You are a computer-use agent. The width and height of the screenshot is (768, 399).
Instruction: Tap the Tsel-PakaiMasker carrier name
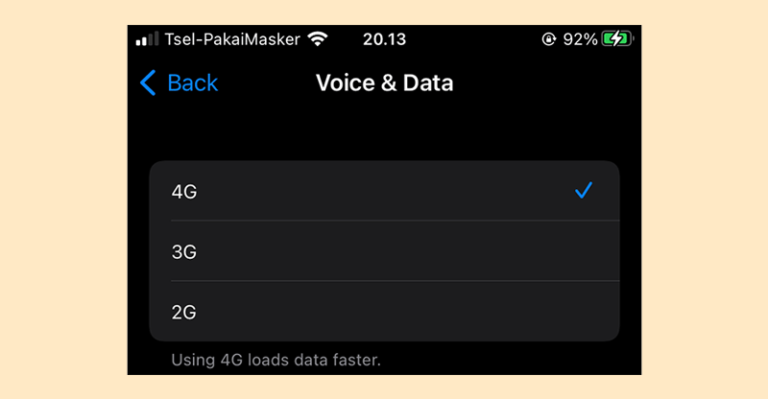[232, 39]
